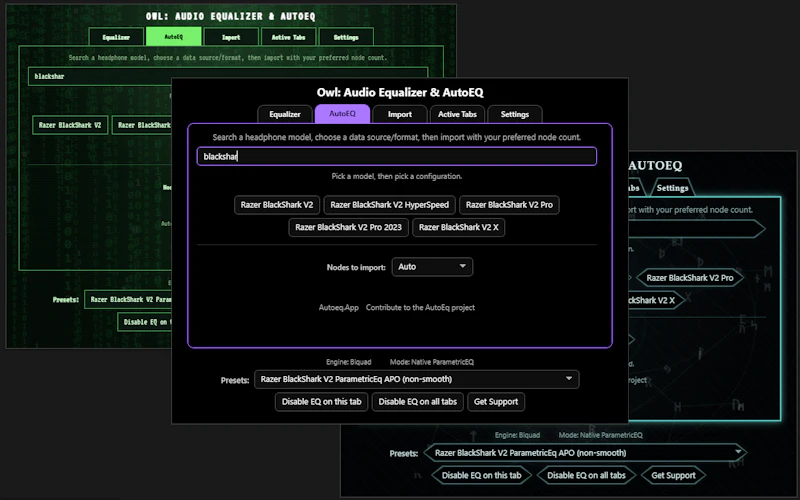Screen dimensions: 800x500
Task: Open Import tab in center window
Action: coord(399,114)
